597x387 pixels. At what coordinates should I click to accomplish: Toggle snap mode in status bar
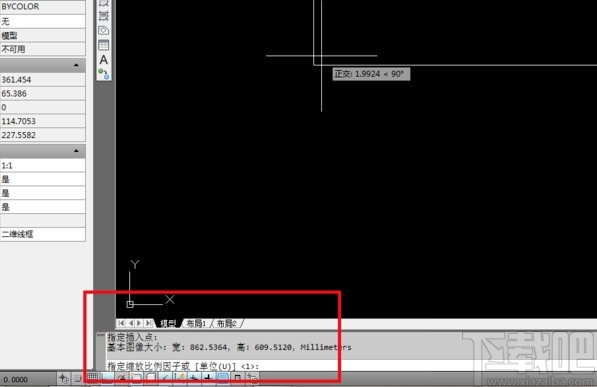[x=78, y=378]
